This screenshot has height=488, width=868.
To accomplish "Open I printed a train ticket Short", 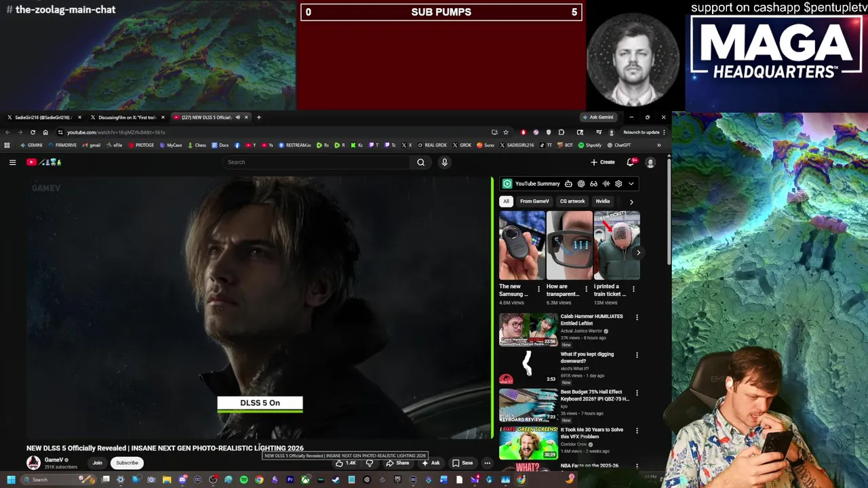I will (617, 245).
